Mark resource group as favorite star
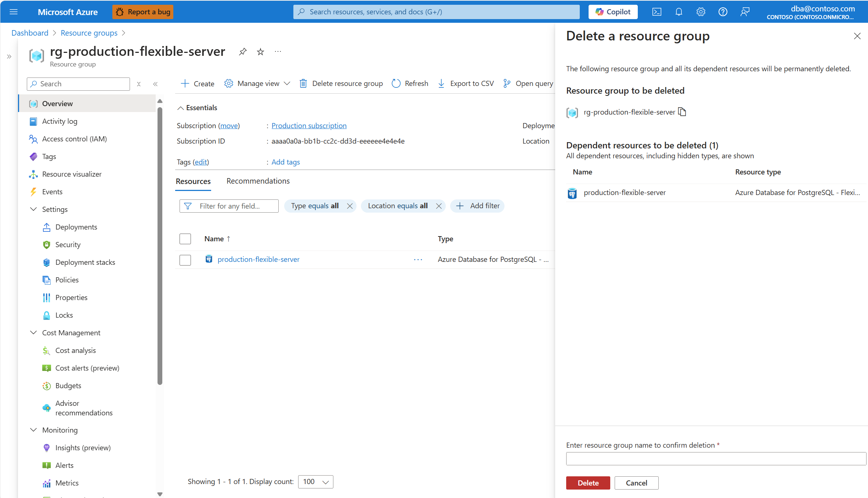The height and width of the screenshot is (498, 868). 260,52
